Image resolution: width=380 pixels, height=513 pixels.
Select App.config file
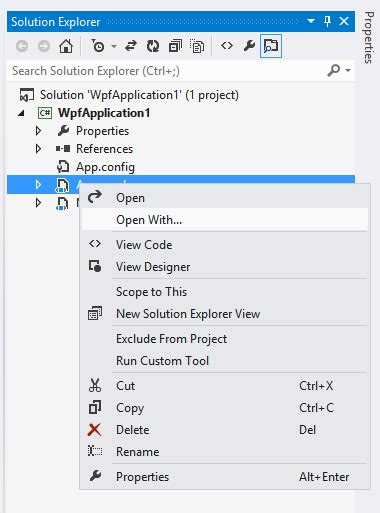pos(105,167)
